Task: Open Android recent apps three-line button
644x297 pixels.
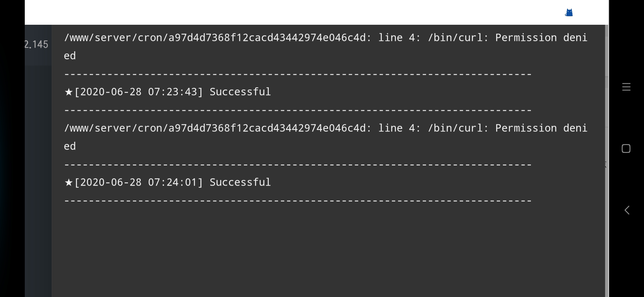Action: 626,87
